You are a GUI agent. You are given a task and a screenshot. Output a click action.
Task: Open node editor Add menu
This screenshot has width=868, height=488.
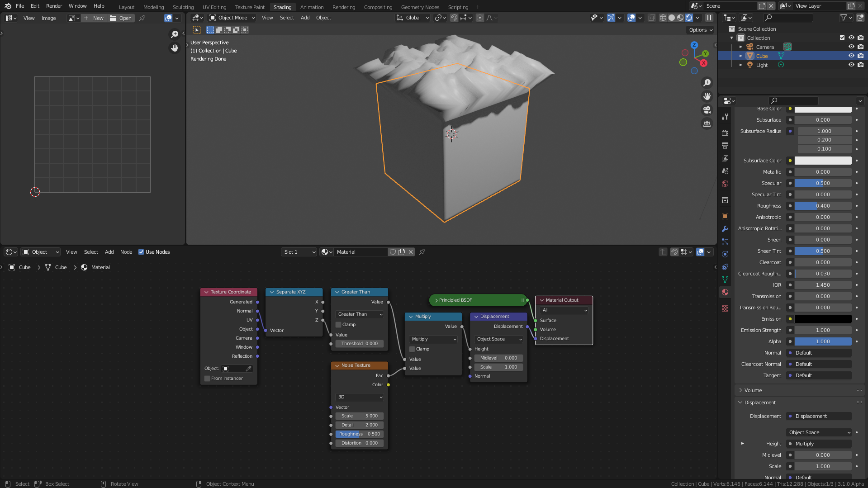pyautogui.click(x=109, y=252)
